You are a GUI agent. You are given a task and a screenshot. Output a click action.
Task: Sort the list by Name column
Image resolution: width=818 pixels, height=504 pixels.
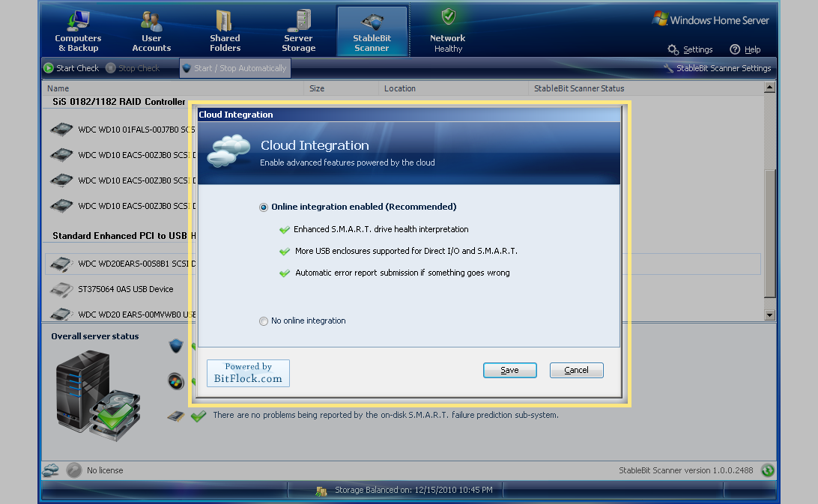(173, 88)
